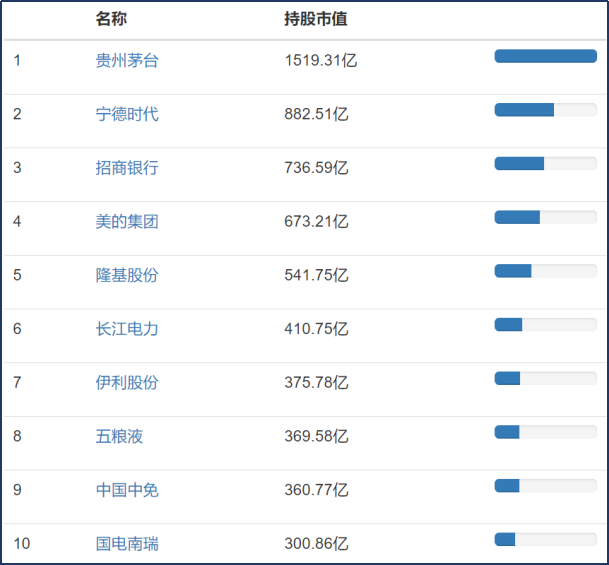The image size is (609, 565).
Task: Click the 持股市值 column header
Action: 316,19
